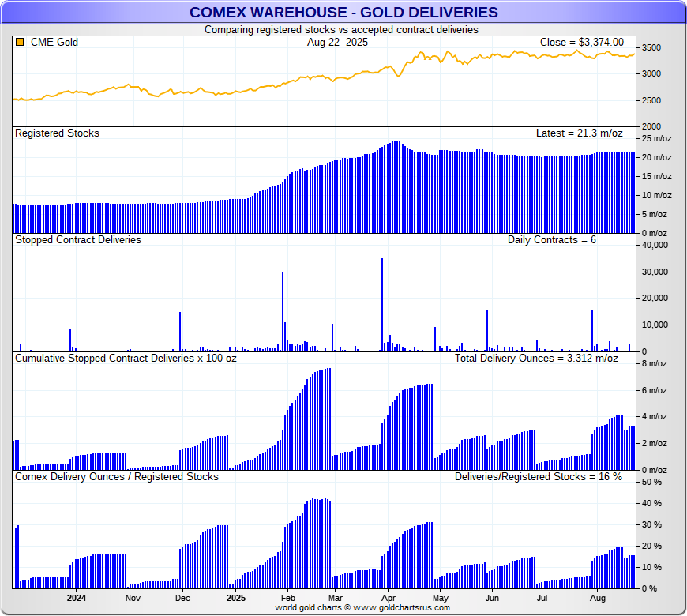The image size is (687, 616).
Task: Click the Apr marker on the time axis
Action: pos(388,598)
